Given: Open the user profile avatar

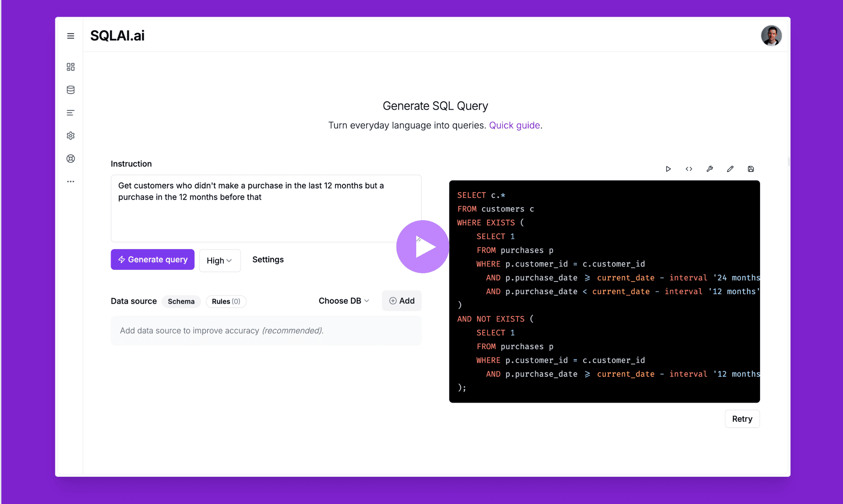Looking at the screenshot, I should point(771,36).
